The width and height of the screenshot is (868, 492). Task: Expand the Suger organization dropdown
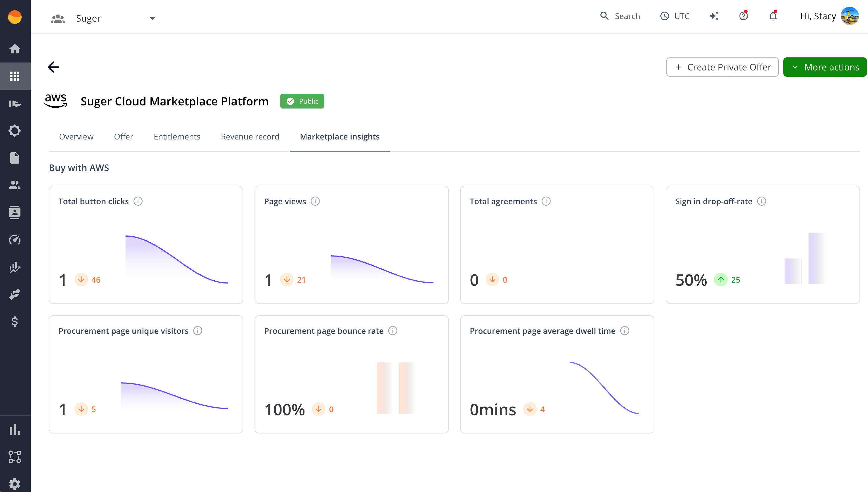[152, 18]
